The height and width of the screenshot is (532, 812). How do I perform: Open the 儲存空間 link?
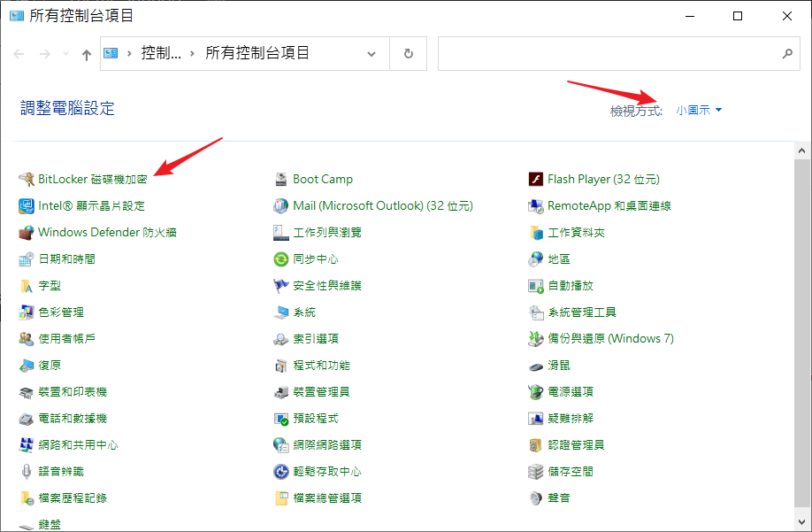pos(571,472)
